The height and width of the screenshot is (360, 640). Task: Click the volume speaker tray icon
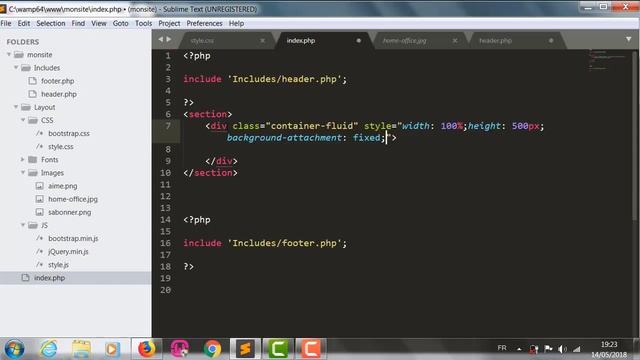562,349
